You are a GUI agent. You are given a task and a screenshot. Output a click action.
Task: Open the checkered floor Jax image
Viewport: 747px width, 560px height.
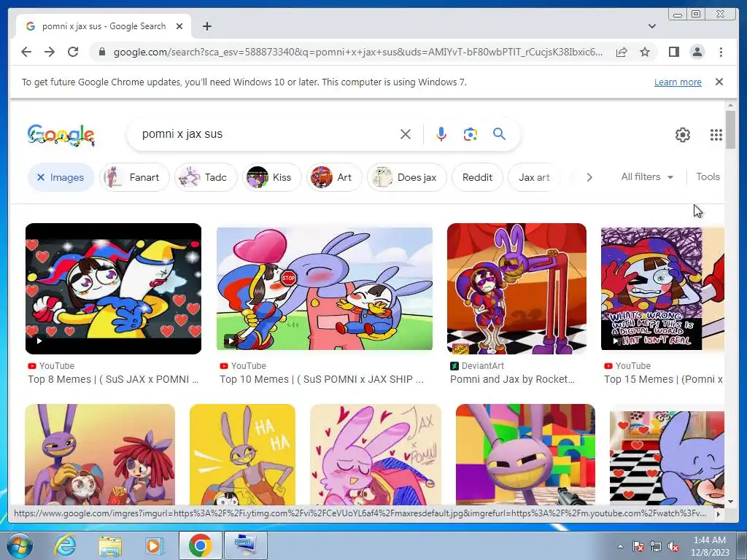pyautogui.click(x=667, y=458)
